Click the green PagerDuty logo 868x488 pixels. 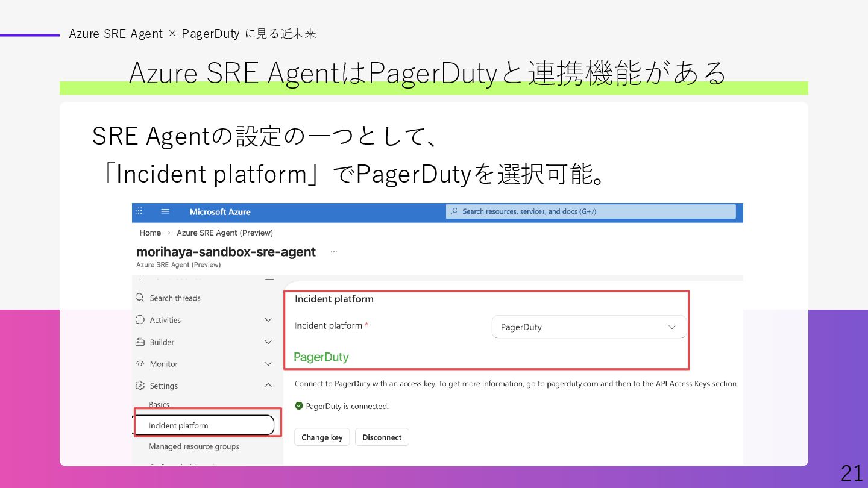click(x=321, y=357)
